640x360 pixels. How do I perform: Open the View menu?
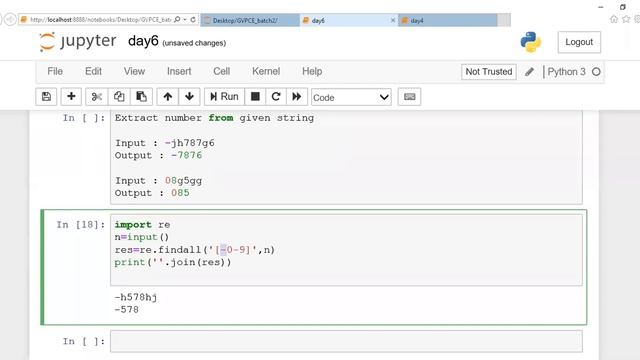pyautogui.click(x=134, y=71)
